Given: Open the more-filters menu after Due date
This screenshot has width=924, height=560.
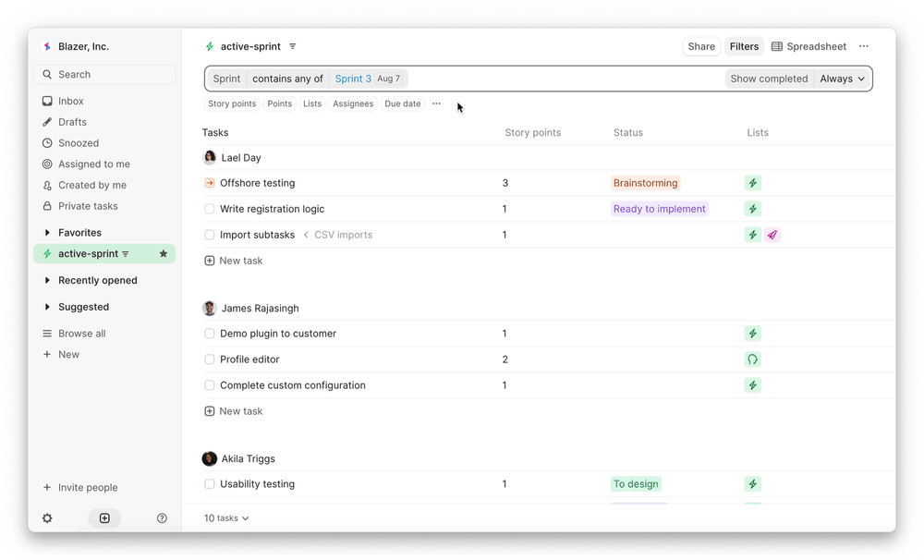Looking at the screenshot, I should 436,103.
